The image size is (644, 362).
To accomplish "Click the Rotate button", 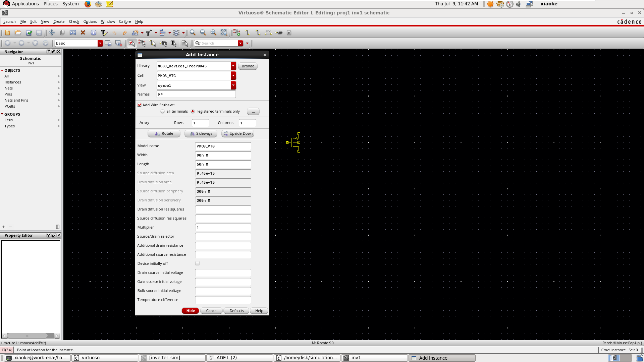I will 164,133.
